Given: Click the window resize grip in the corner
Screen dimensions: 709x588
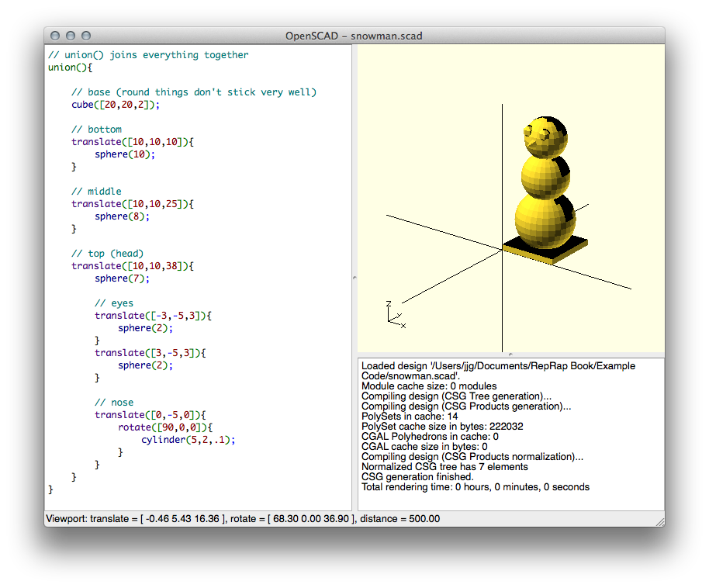Looking at the screenshot, I should [x=659, y=521].
